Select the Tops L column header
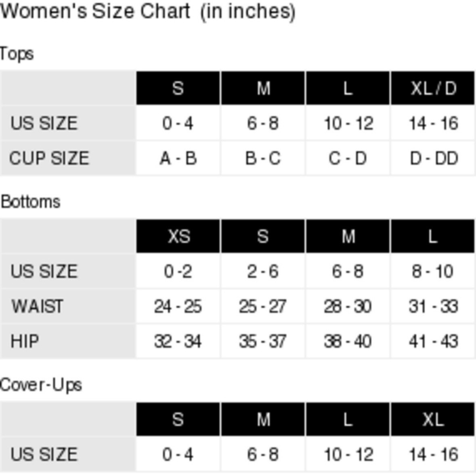 coord(348,88)
